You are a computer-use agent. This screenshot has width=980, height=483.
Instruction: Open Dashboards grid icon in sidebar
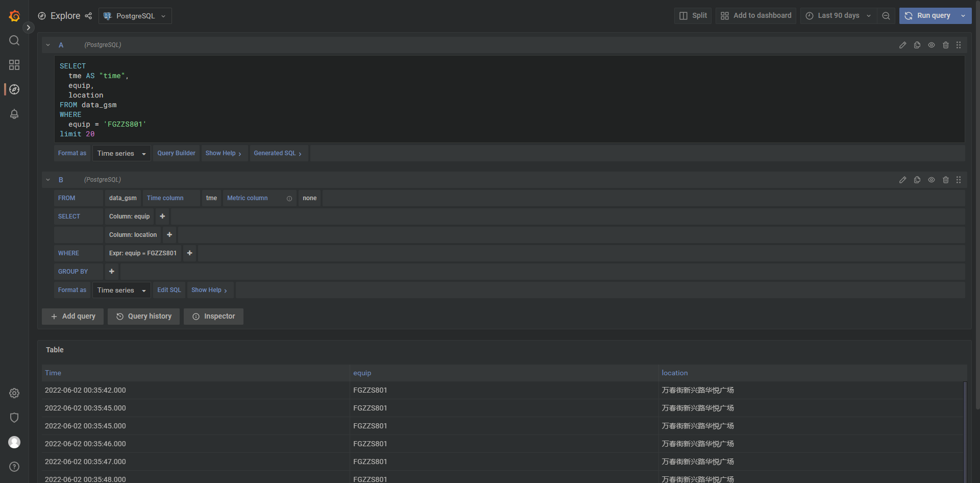14,65
